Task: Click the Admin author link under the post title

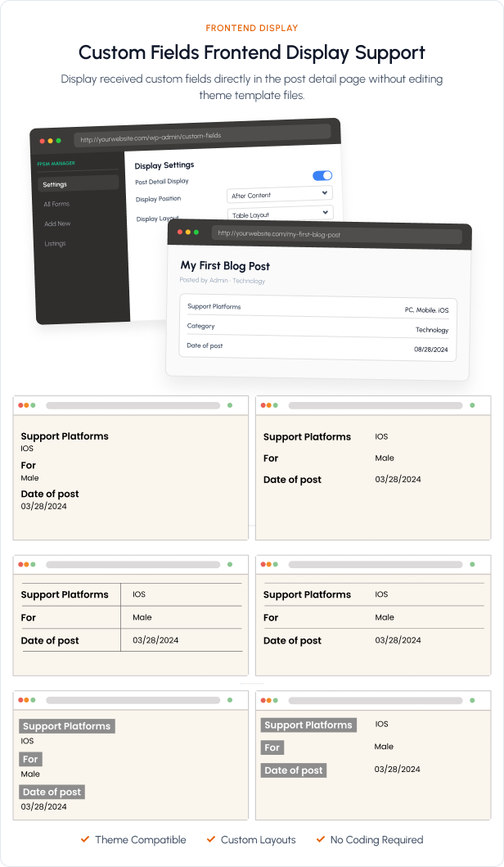Action: [x=218, y=280]
